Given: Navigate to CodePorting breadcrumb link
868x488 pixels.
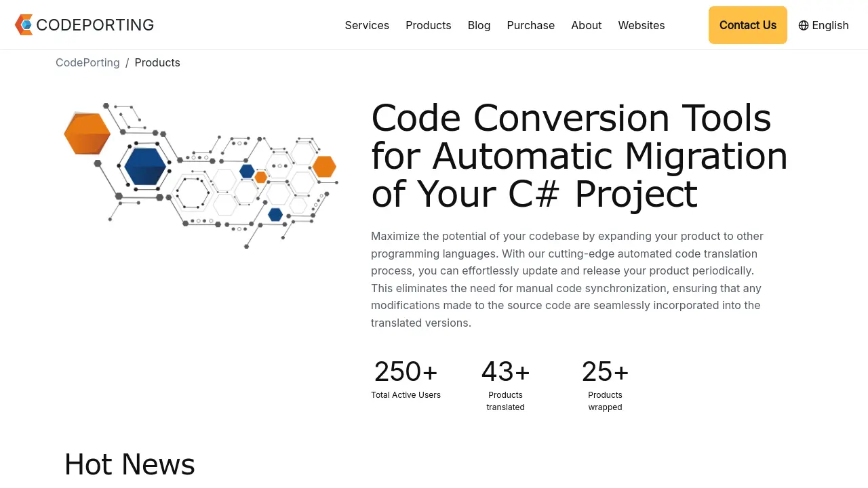Looking at the screenshot, I should point(87,62).
